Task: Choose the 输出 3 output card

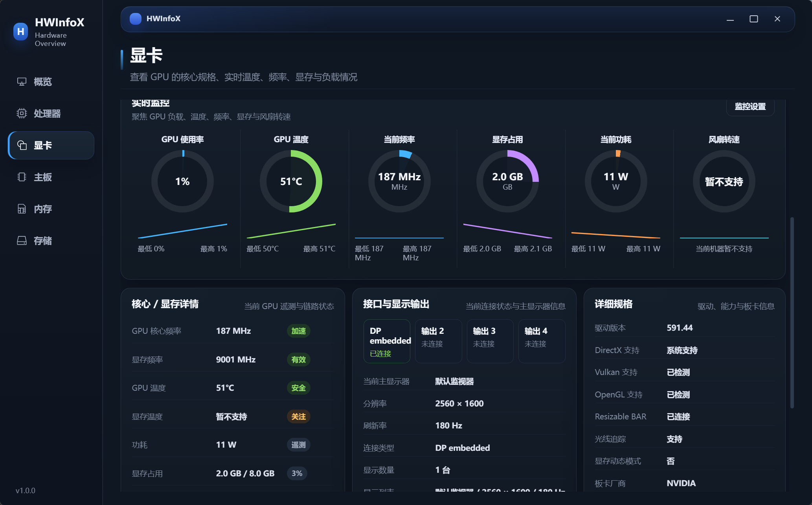Action: click(x=490, y=341)
